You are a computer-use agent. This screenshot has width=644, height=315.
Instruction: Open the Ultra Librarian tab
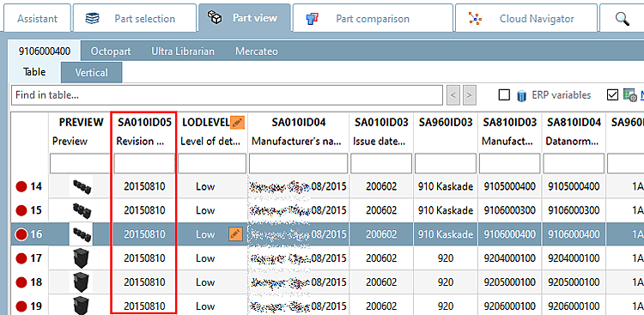click(x=183, y=51)
